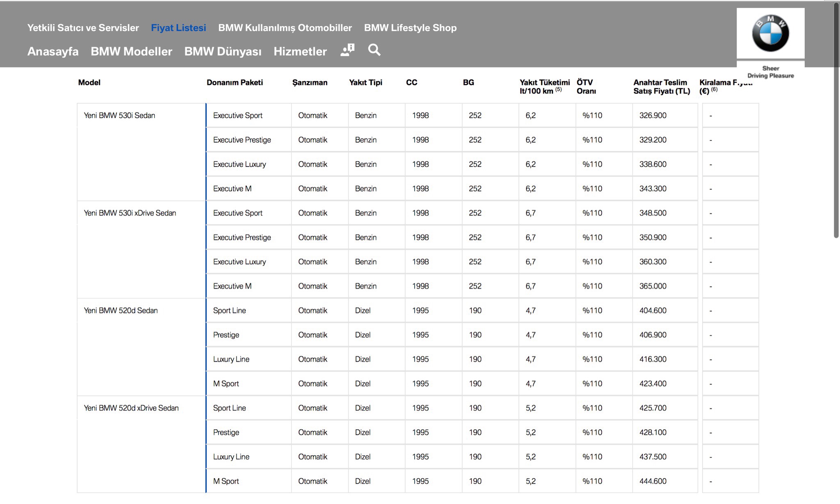Open BMW Kullanılmış Otomobiller link

tap(285, 27)
